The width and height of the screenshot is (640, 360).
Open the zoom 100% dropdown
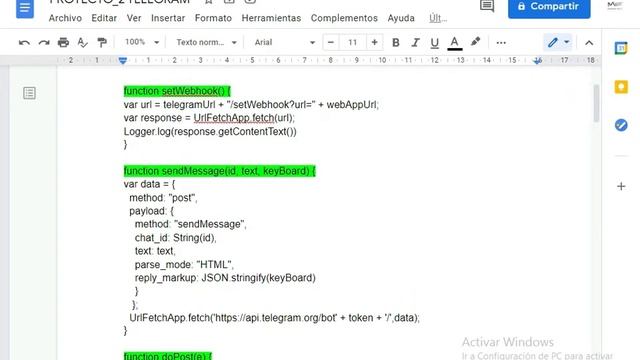coord(142,42)
